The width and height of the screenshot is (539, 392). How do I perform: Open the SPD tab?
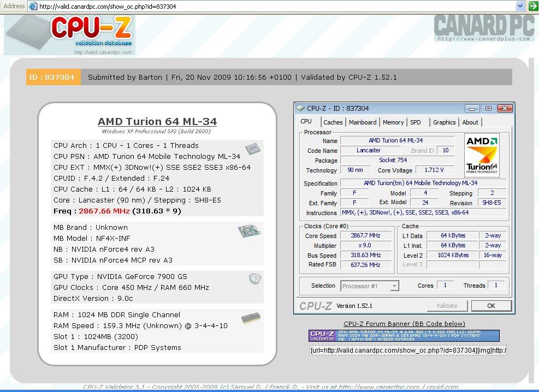point(415,122)
